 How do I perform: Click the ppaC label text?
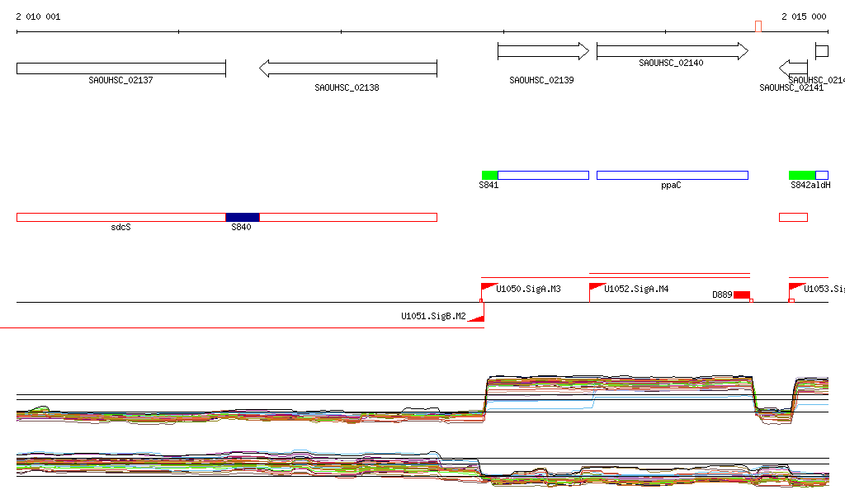pos(671,186)
